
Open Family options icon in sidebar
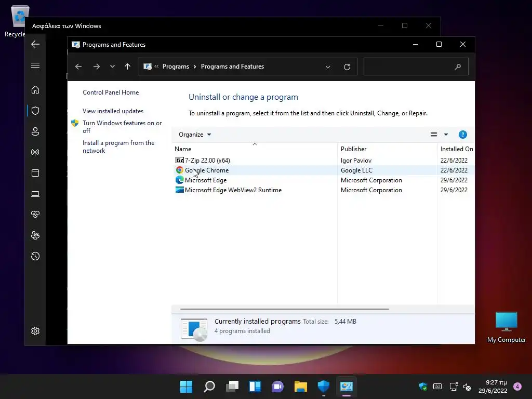(x=35, y=235)
